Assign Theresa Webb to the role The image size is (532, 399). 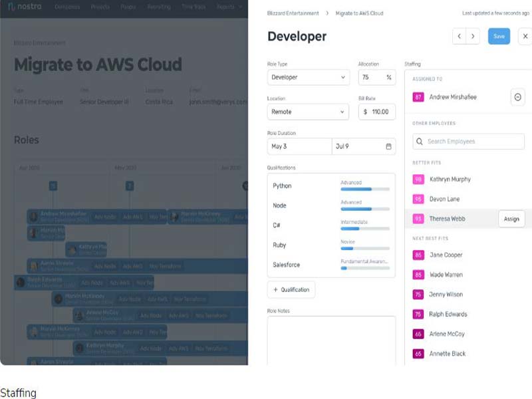[511, 219]
